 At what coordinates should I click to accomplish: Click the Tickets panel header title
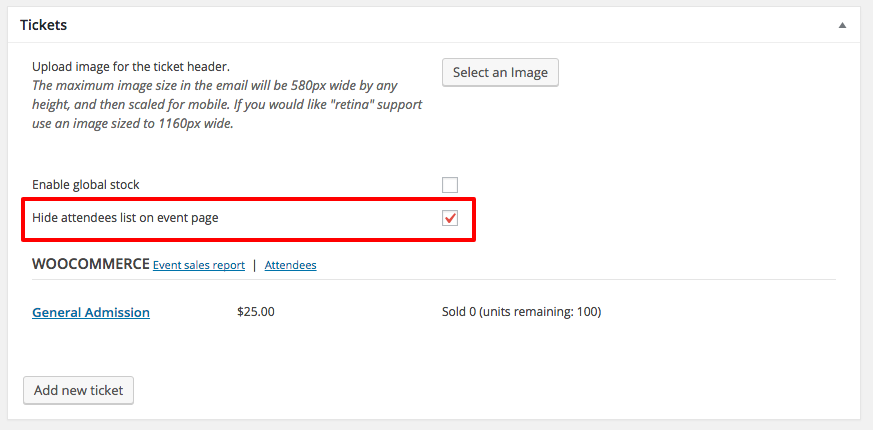pos(43,24)
